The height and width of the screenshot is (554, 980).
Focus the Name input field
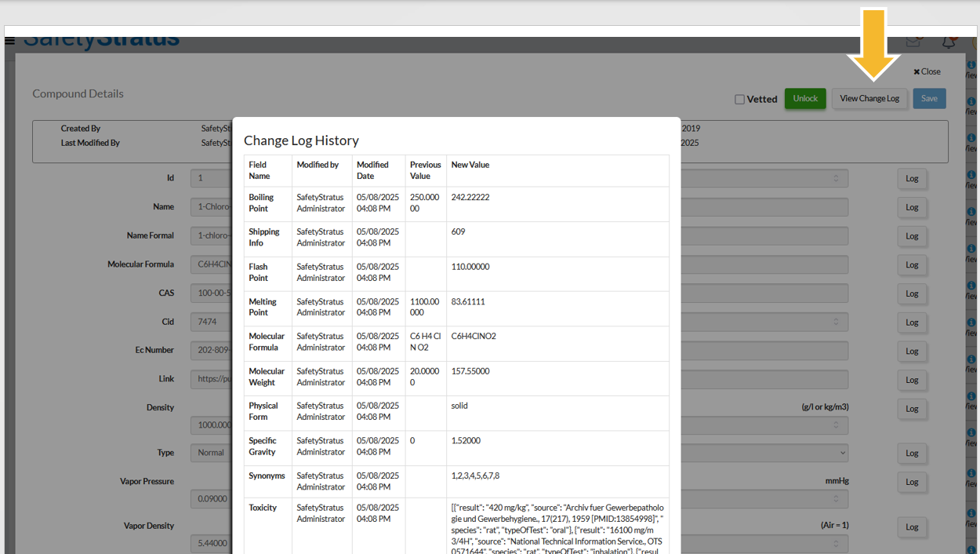[519, 207]
